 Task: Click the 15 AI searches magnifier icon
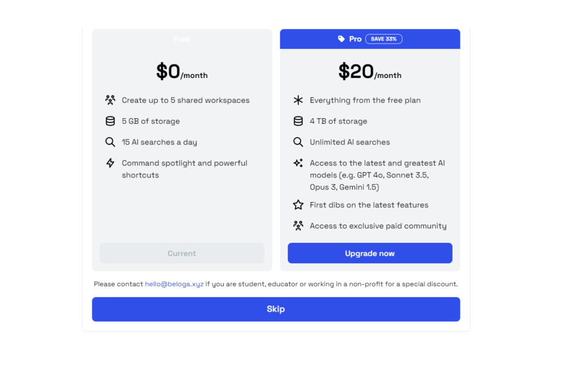coord(110,142)
